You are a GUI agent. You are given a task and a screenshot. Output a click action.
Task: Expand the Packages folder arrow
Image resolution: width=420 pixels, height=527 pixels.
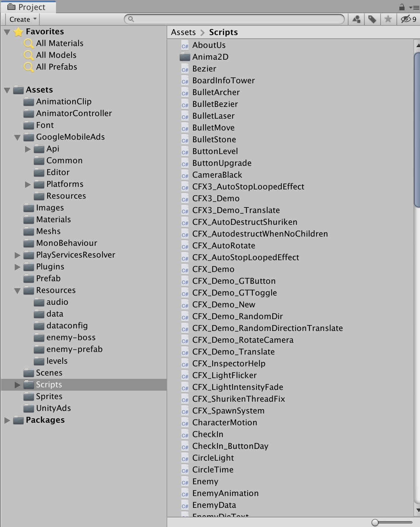pos(7,420)
